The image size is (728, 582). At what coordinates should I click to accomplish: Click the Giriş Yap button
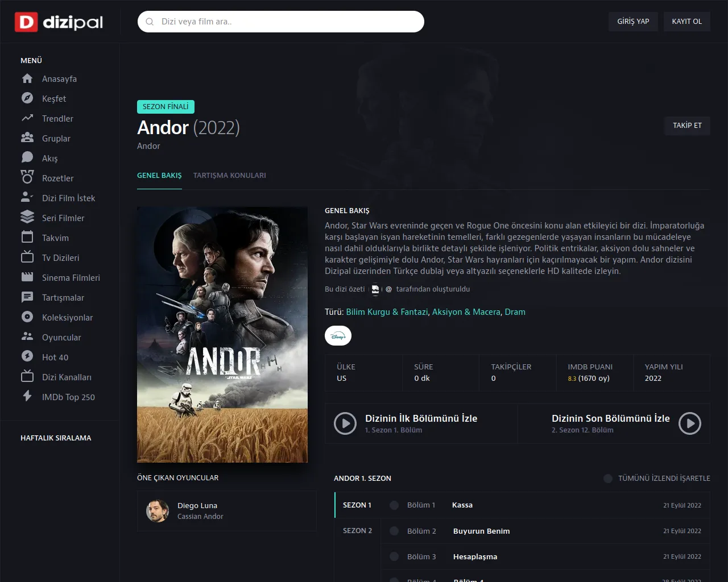point(633,22)
